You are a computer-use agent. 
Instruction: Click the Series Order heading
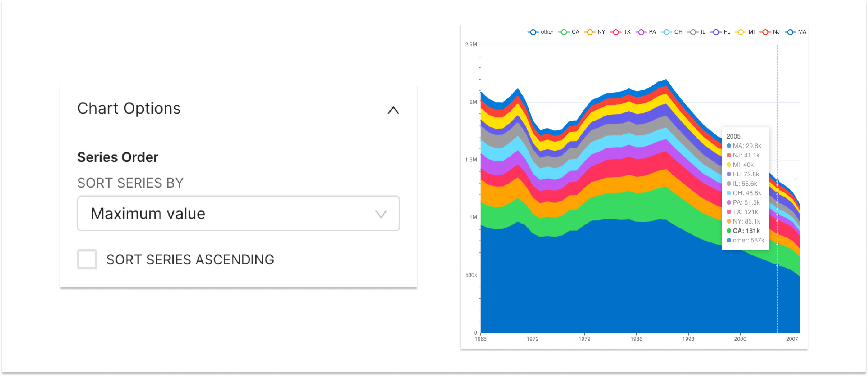tap(118, 157)
